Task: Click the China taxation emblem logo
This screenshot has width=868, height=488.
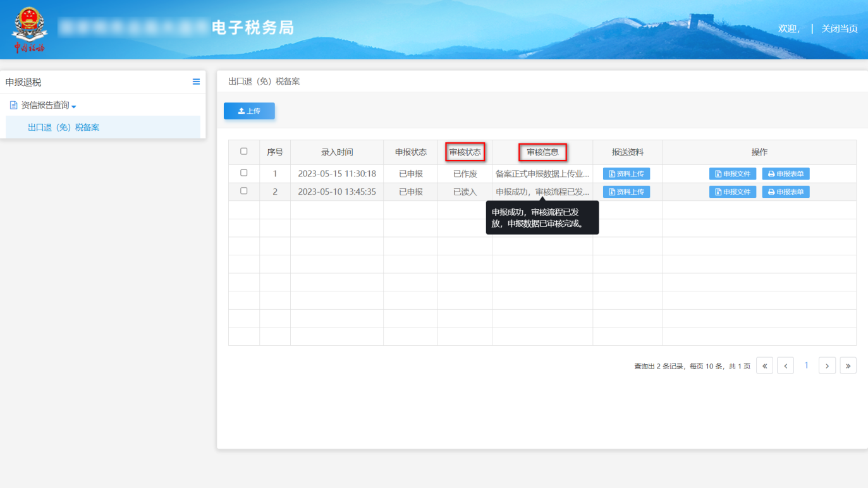Action: (x=29, y=28)
